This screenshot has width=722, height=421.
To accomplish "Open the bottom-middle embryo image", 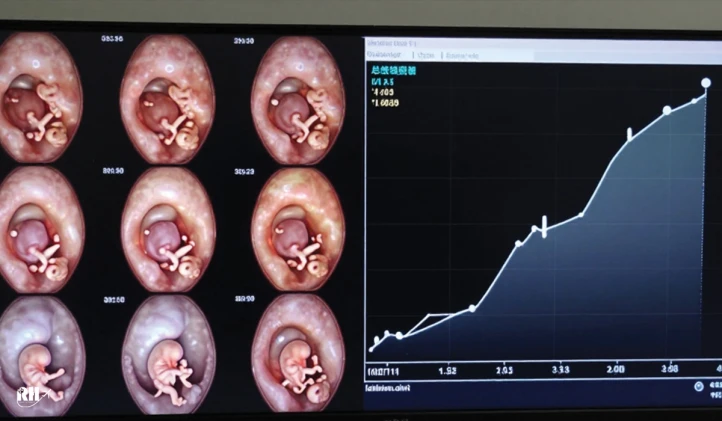I will (x=167, y=355).
